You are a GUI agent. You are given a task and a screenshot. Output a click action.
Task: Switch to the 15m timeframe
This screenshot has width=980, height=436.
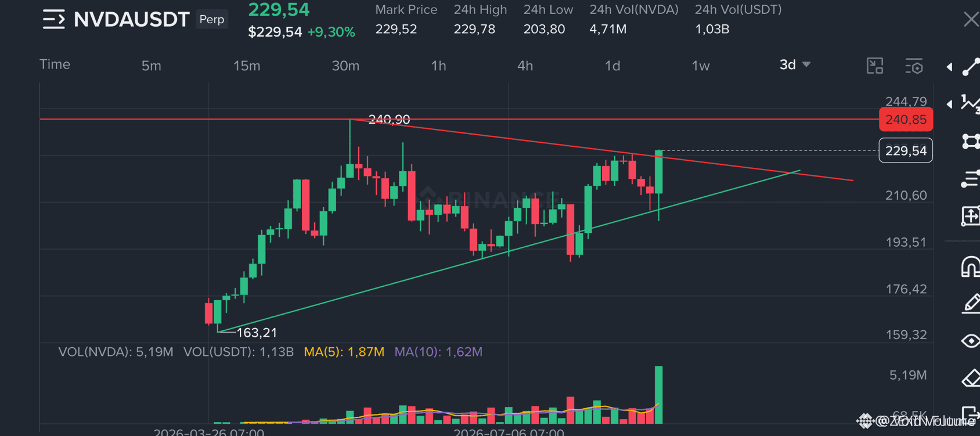247,66
